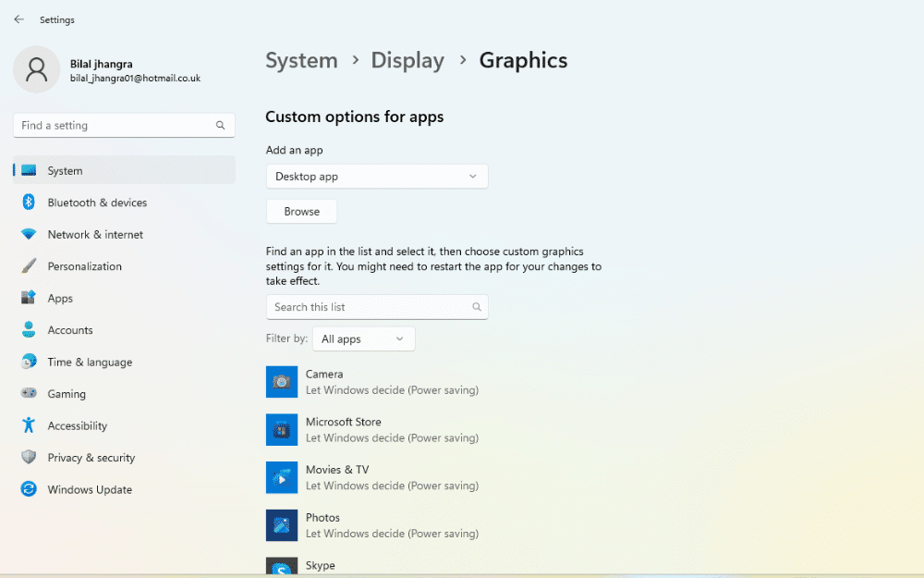Select the Apps icon in sidebar
924x578 pixels.
(x=29, y=298)
